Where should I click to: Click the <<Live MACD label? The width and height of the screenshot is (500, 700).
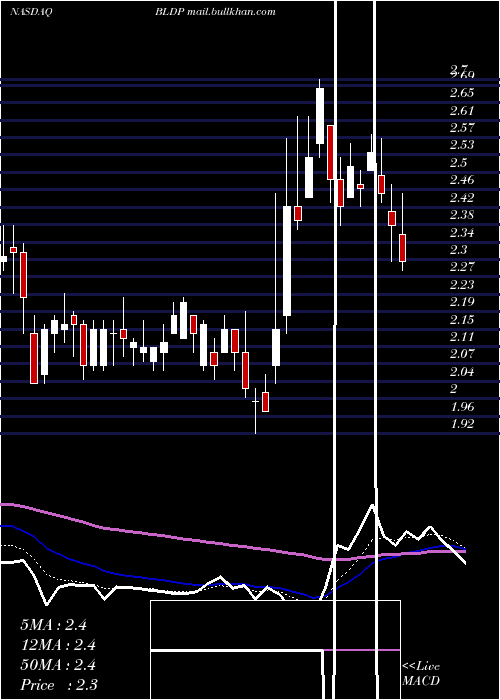(421, 673)
